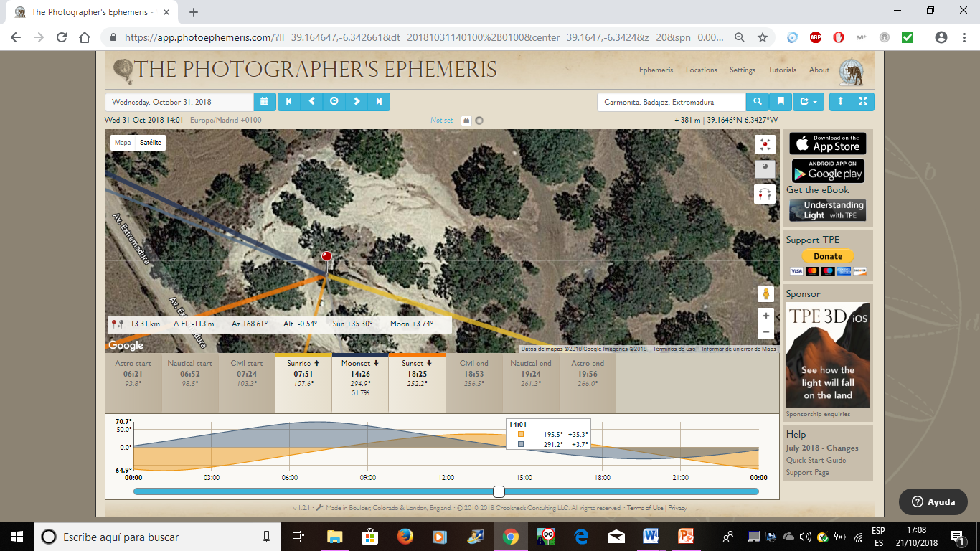The image size is (980, 551).
Task: Click the Google Play badge
Action: pyautogui.click(x=828, y=171)
